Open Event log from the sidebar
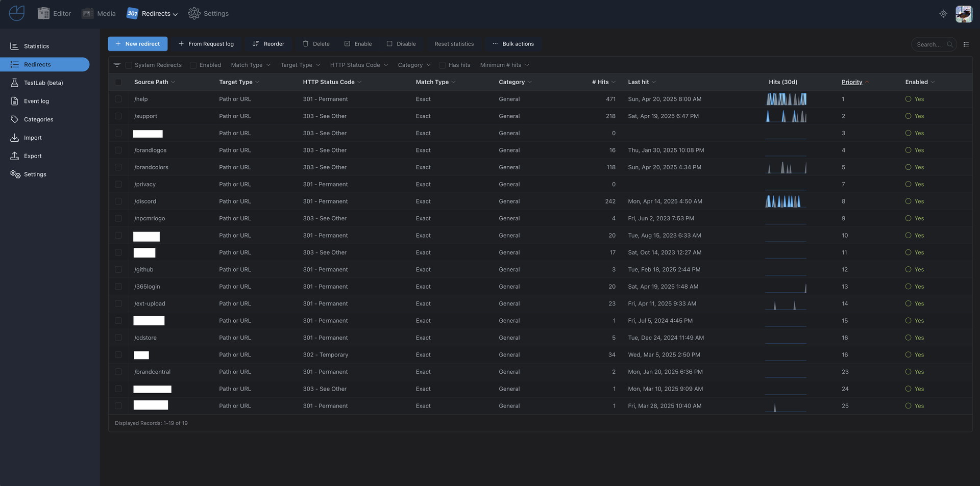This screenshot has height=486, width=980. pos(36,101)
